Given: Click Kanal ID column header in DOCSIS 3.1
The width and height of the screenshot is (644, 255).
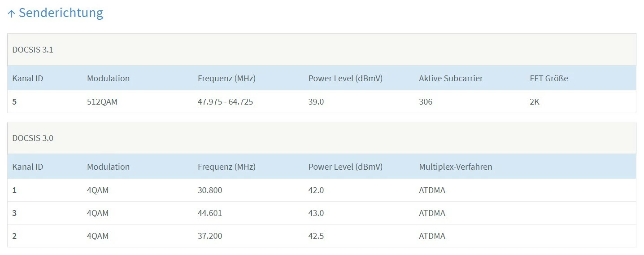Looking at the screenshot, I should tap(28, 78).
